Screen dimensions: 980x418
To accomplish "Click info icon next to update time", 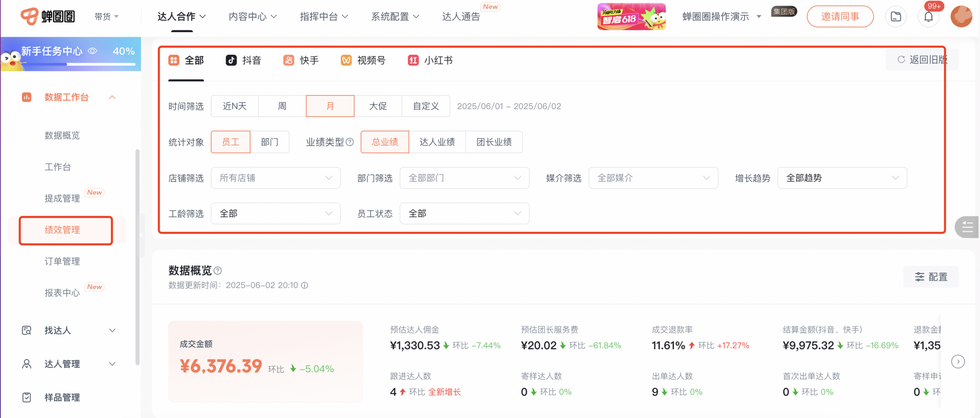I will [305, 285].
